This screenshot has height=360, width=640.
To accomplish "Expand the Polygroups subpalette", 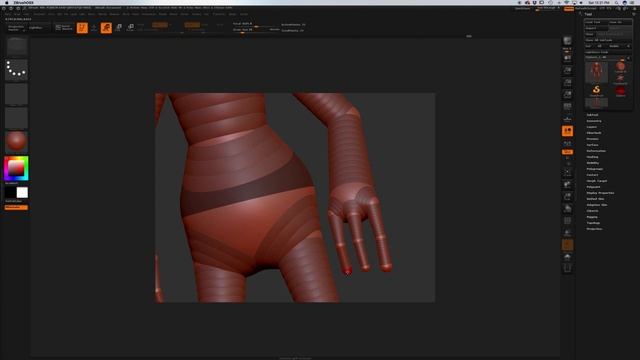I will point(595,169).
